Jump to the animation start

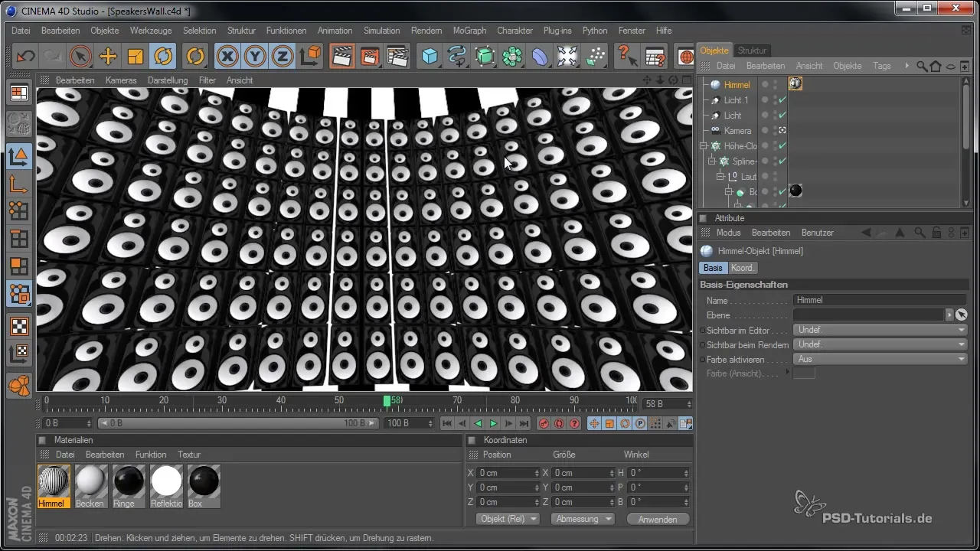tap(448, 423)
